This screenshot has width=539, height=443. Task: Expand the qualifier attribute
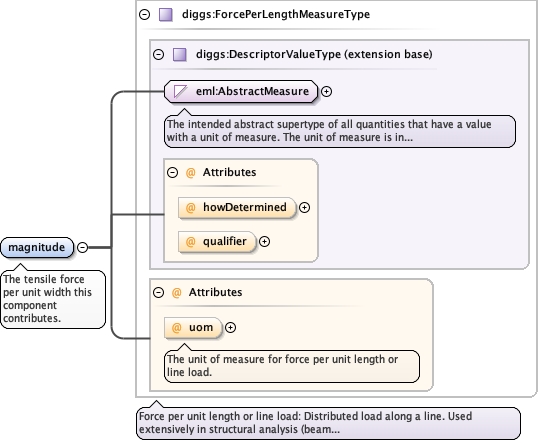[264, 242]
